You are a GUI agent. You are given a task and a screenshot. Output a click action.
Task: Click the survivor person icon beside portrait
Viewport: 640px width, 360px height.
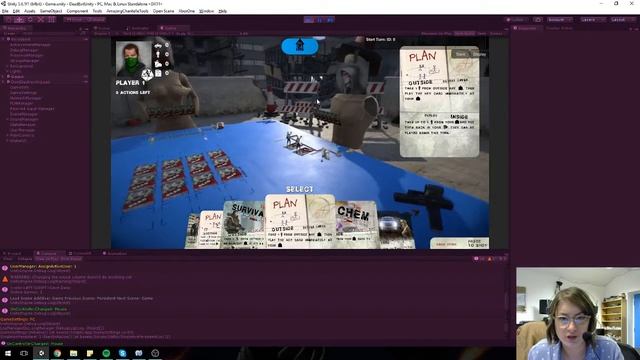(x=158, y=54)
